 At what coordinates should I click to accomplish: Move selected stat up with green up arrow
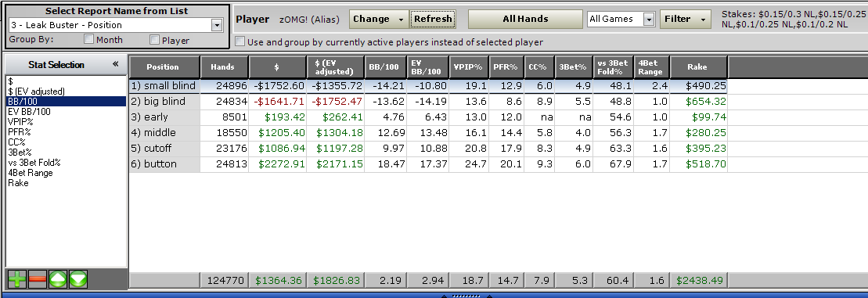click(58, 279)
